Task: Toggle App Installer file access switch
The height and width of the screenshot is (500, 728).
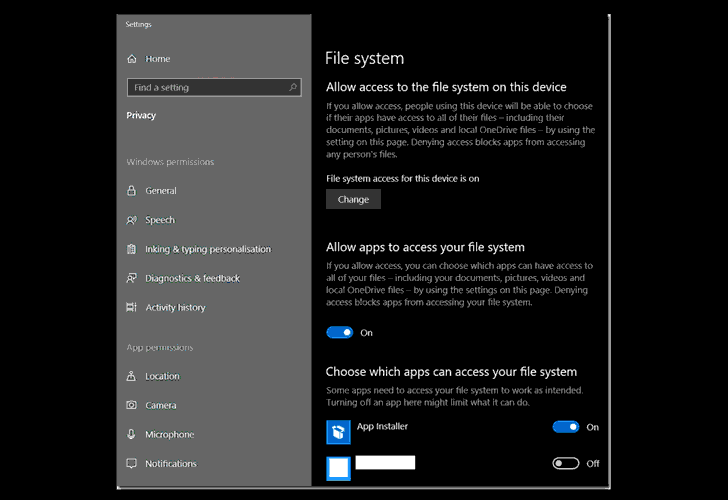Action: (x=566, y=427)
